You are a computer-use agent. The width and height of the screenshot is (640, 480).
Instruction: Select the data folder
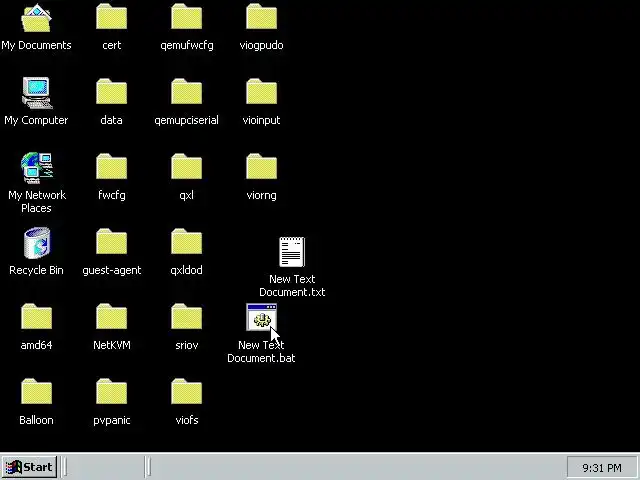point(111,92)
